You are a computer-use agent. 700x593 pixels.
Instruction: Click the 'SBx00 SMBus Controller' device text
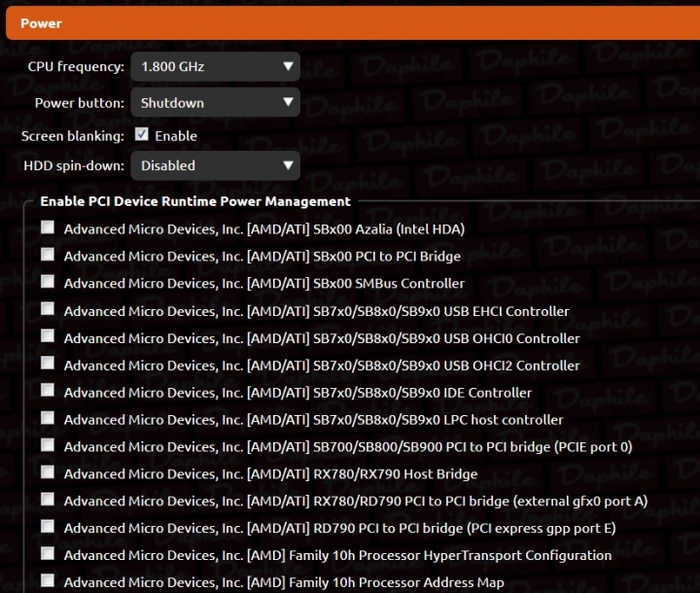[388, 284]
